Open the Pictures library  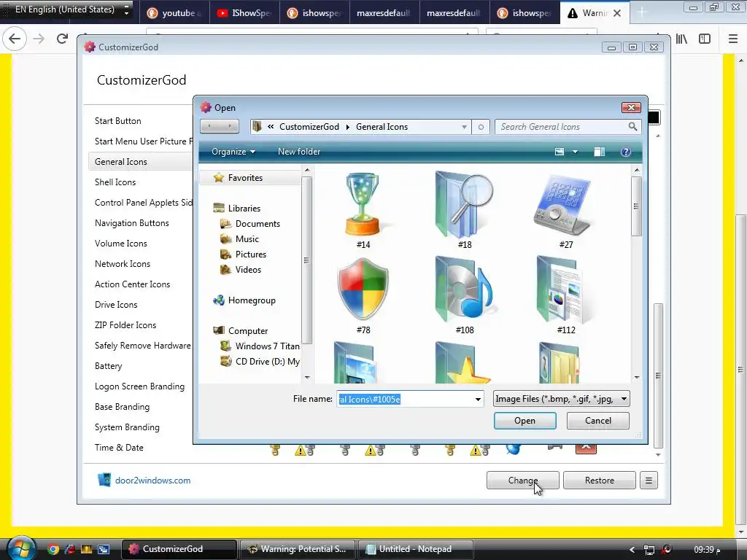click(x=251, y=254)
